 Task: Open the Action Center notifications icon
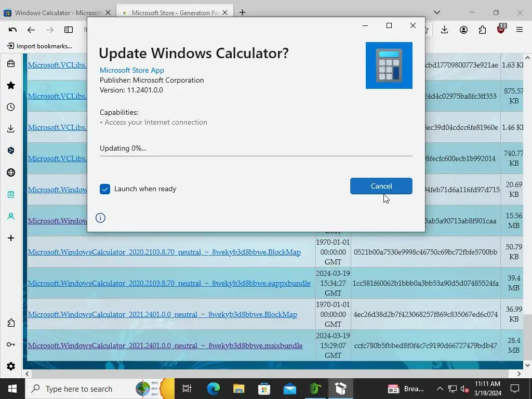click(515, 389)
